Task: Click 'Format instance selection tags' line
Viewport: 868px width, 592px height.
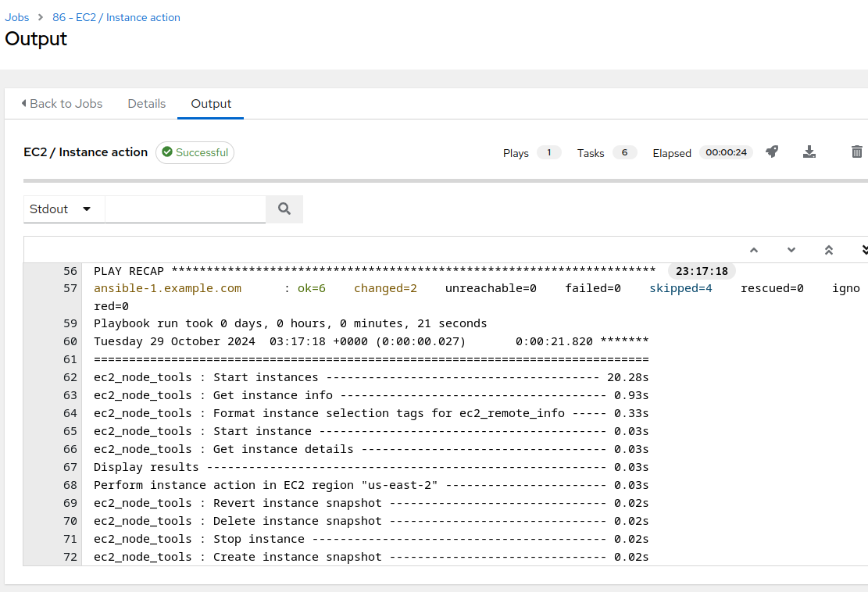Action: (371, 413)
